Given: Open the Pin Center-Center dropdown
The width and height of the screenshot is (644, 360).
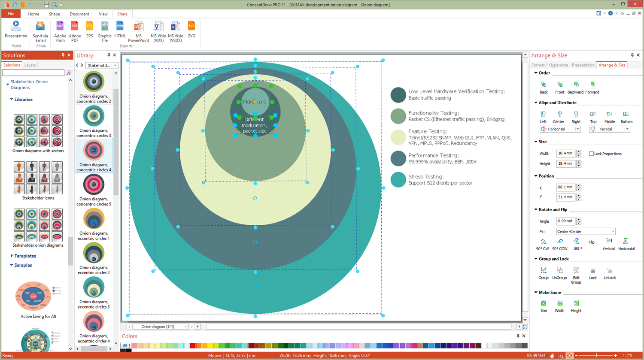Looking at the screenshot, I should tap(613, 232).
